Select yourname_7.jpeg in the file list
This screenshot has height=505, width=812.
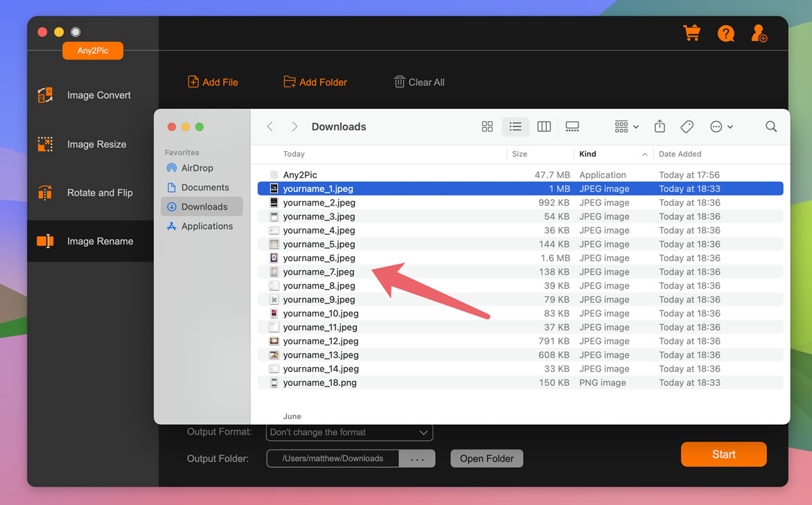319,272
